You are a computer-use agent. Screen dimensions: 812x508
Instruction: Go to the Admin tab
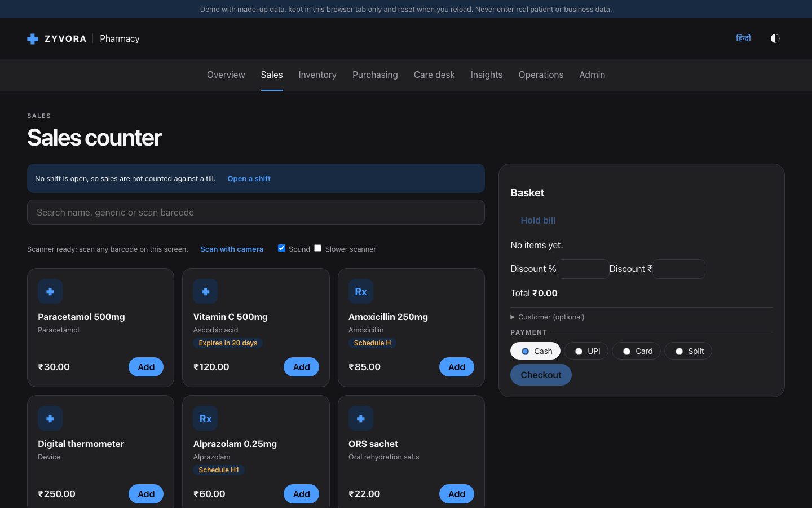pos(592,75)
